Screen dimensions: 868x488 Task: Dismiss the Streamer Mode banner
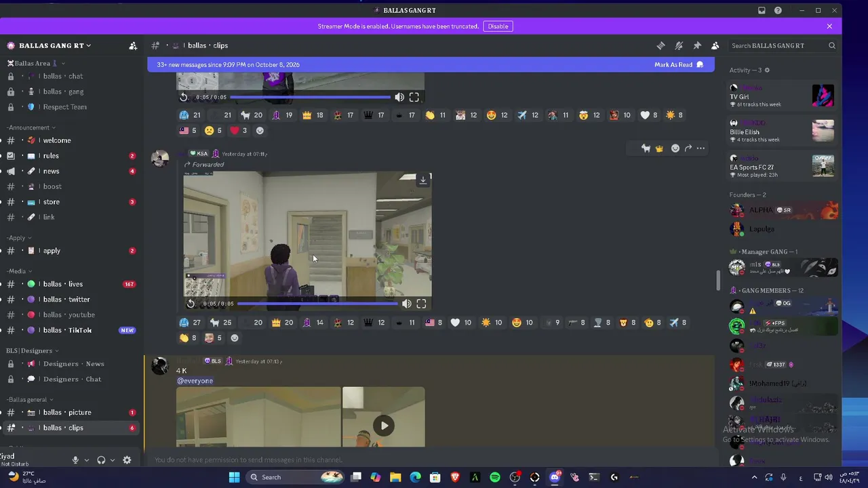click(x=829, y=26)
